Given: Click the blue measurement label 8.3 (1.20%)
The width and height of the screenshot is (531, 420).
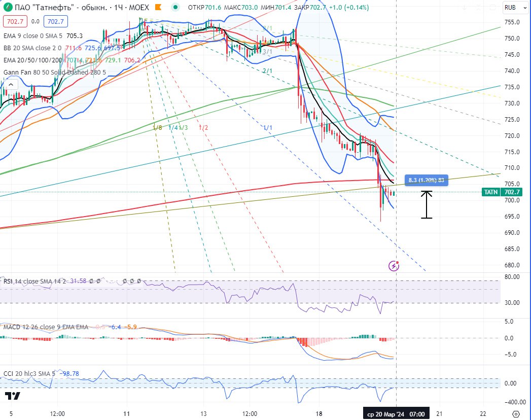Looking at the screenshot, I should tap(426, 180).
